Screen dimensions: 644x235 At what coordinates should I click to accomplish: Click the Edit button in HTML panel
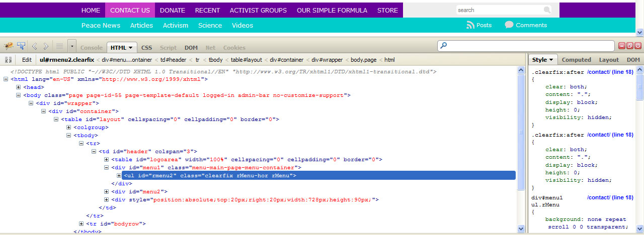(27, 60)
